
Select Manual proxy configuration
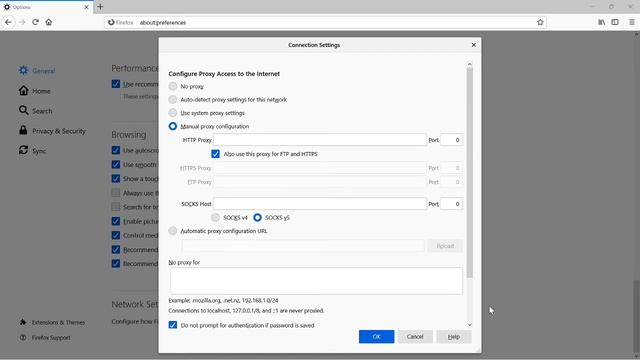(x=173, y=126)
